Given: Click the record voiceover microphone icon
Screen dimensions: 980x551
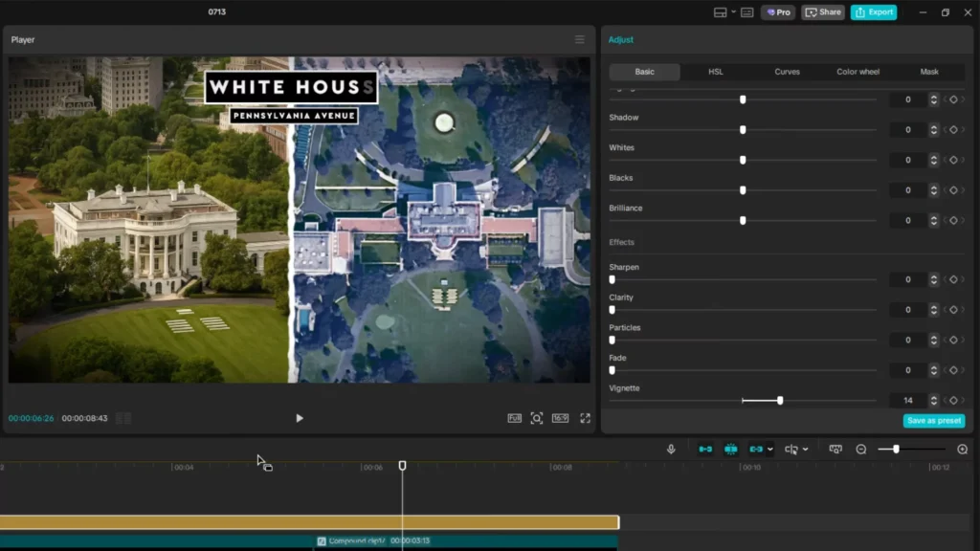Looking at the screenshot, I should click(x=671, y=450).
